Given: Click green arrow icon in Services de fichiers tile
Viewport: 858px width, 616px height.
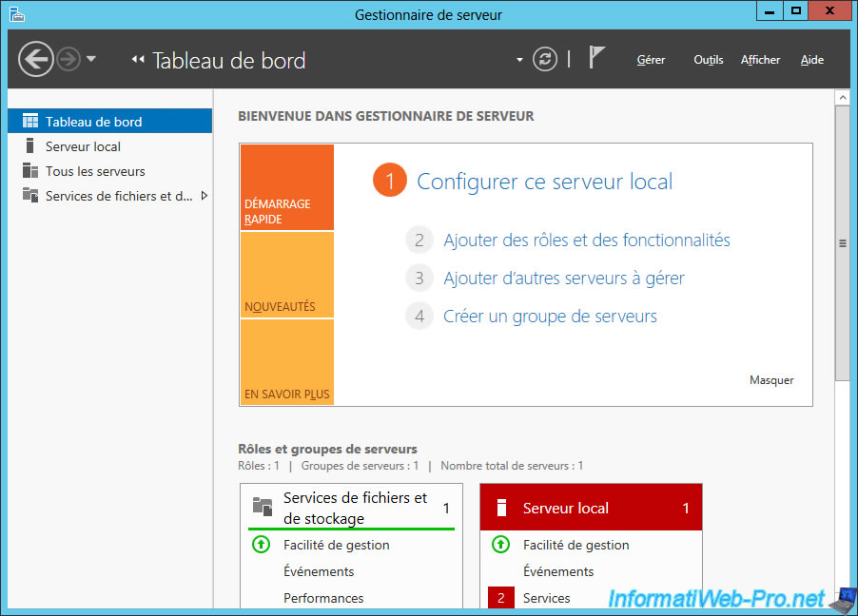Looking at the screenshot, I should click(261, 545).
